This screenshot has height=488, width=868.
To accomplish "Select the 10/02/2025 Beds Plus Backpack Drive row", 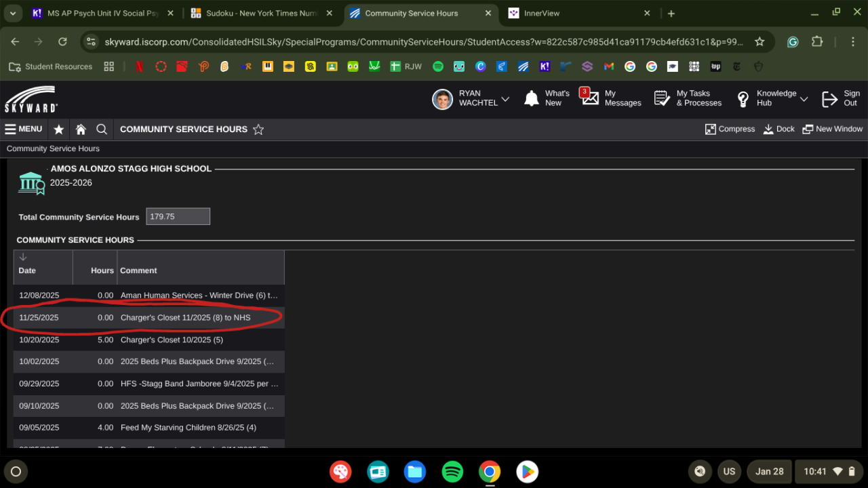I will tap(149, 361).
